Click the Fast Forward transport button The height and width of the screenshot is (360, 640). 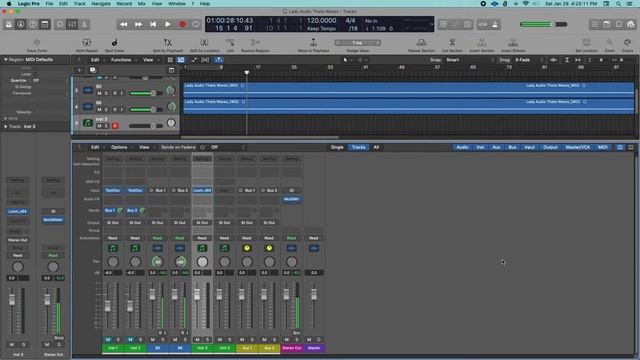tap(138, 24)
